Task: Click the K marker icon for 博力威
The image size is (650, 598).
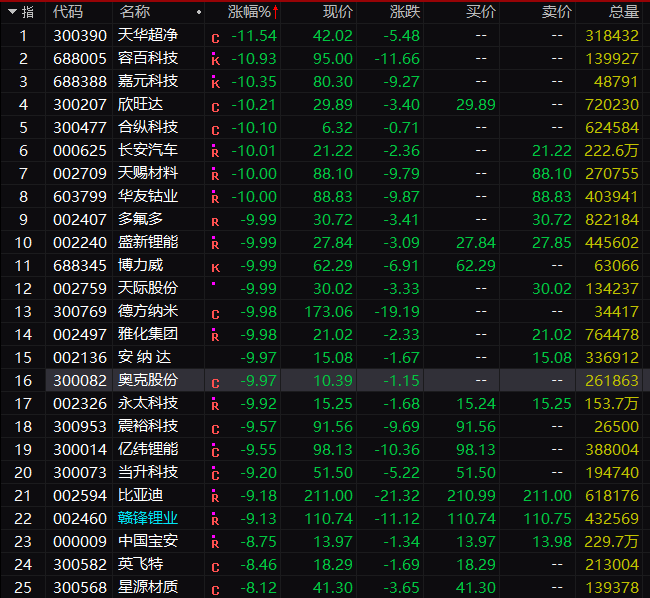Action: (216, 268)
